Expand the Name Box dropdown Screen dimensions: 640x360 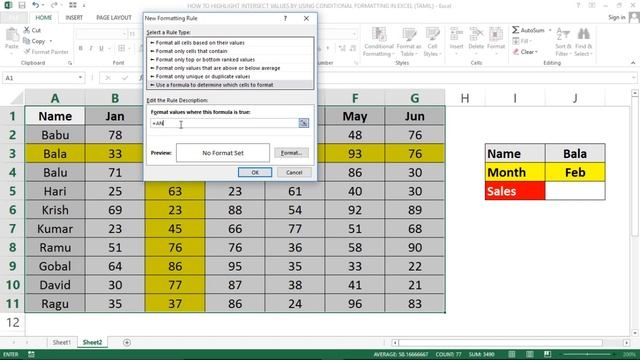80,78
